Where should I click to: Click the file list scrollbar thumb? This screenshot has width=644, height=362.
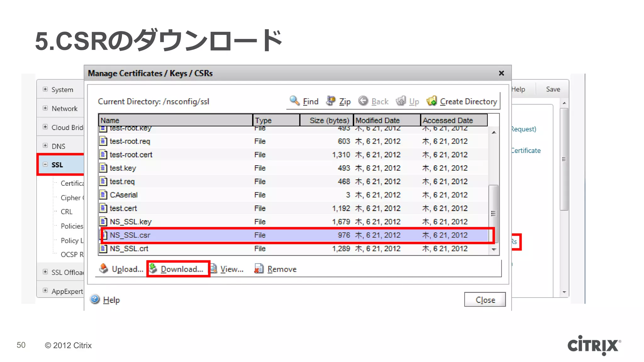point(493,213)
